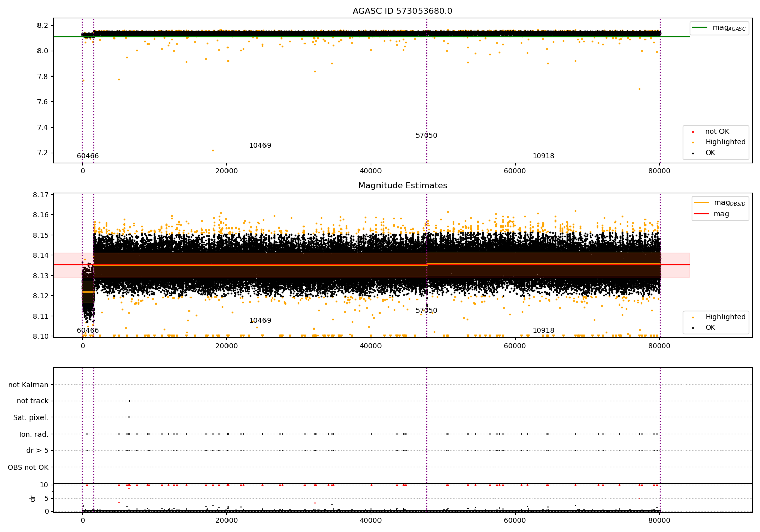
Task: Click the 'Ion. rad.' row label
Action: (34, 434)
